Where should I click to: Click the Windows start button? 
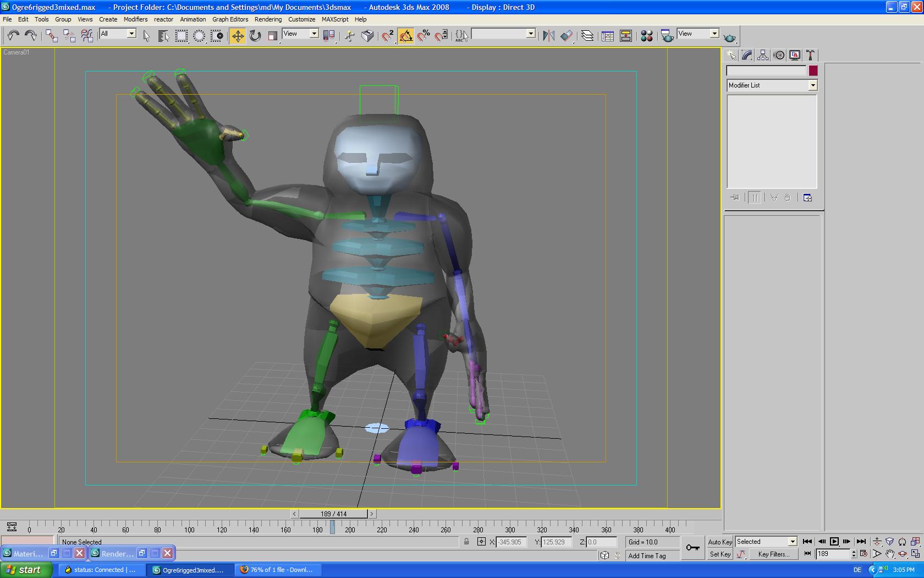coord(26,570)
